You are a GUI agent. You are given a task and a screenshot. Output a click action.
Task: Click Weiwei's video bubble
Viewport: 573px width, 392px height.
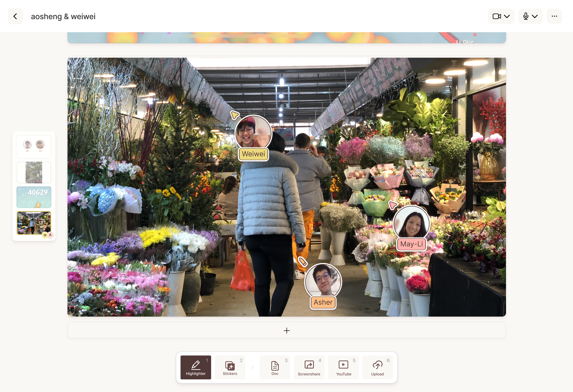[253, 133]
